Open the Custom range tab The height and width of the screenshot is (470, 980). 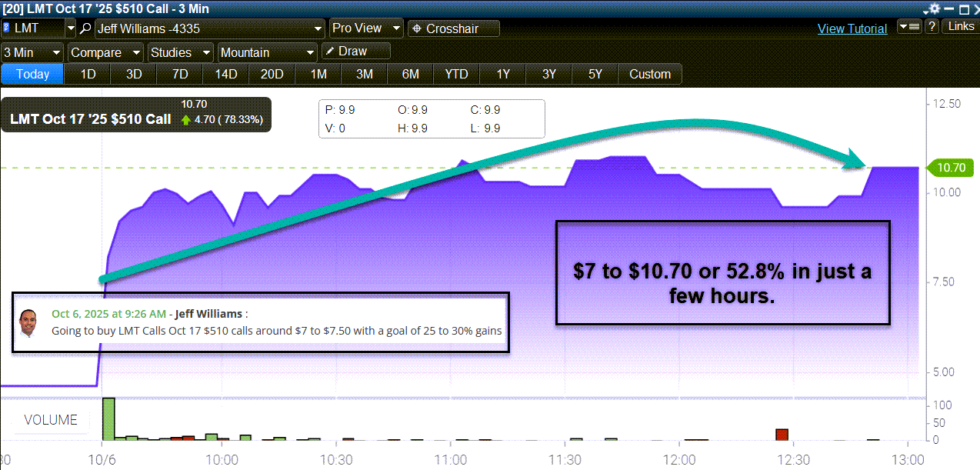tap(650, 75)
